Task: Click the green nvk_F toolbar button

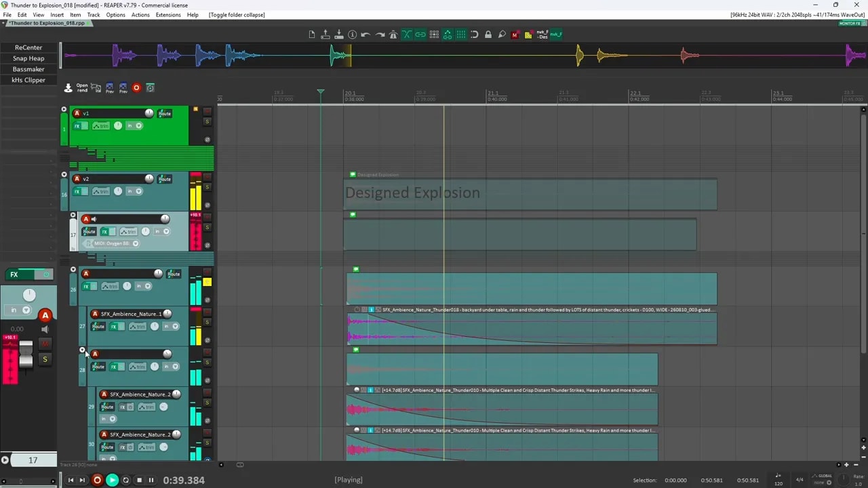Action: pos(556,35)
